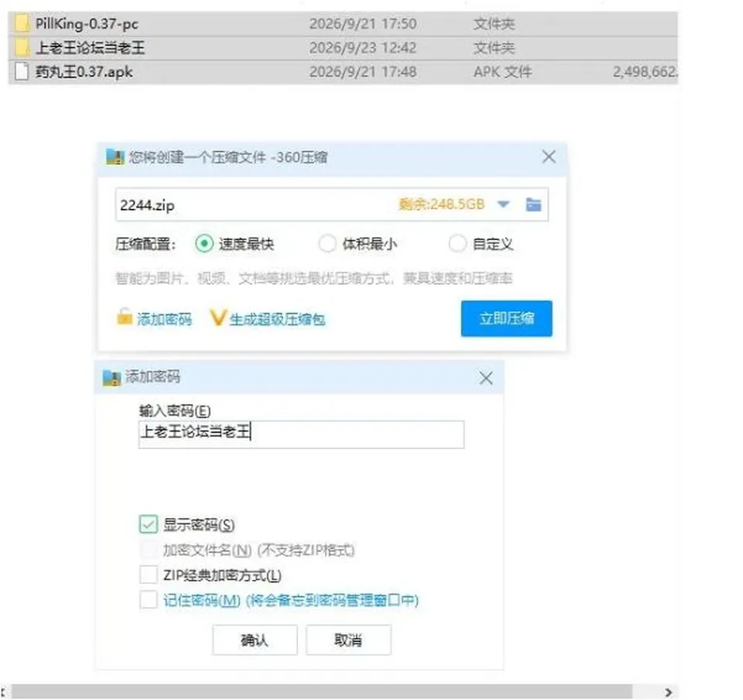Image resolution: width=743 pixels, height=700 pixels.
Task: Select the 药丸王0.37.apk filename
Action: (x=84, y=72)
